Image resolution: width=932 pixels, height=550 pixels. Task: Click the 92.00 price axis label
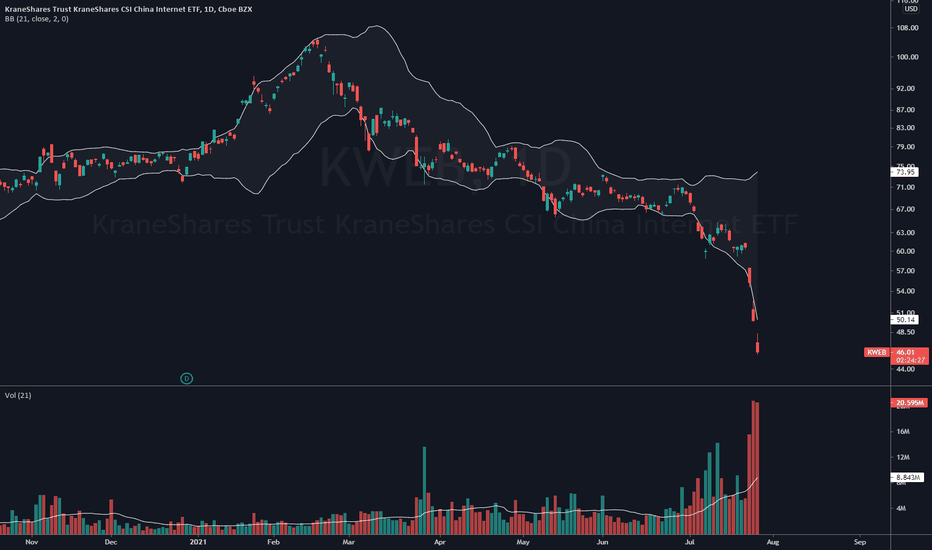(906, 89)
